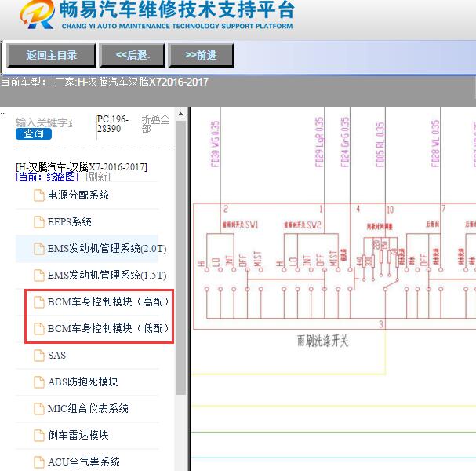Click document icon beside 电源分配系统
Image resolution: width=476 pixels, height=471 pixels.
pos(39,195)
